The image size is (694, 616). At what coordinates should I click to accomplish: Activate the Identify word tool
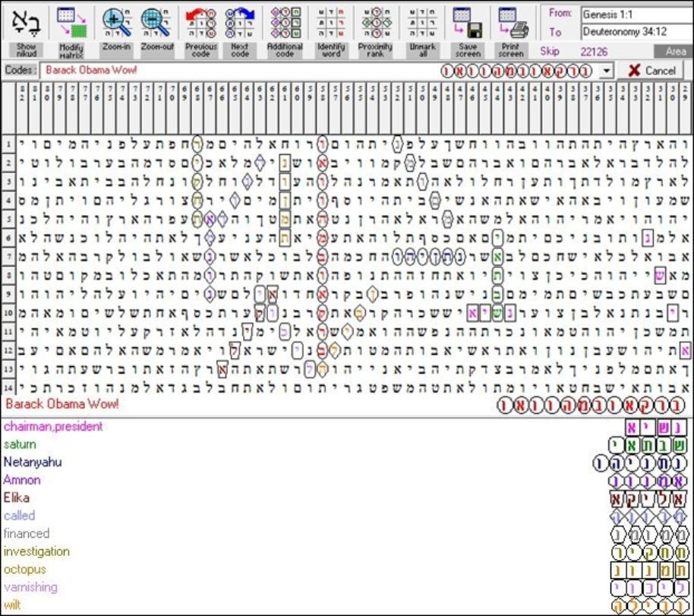[x=331, y=31]
